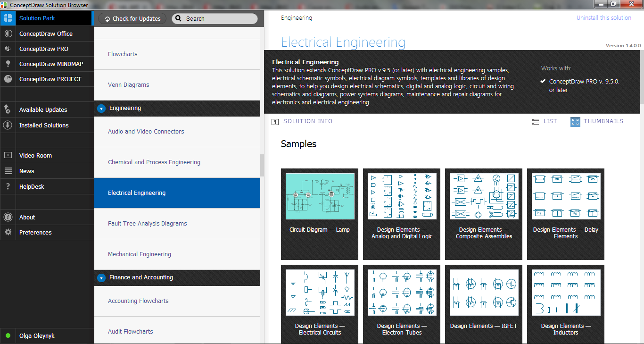This screenshot has height=344, width=644.
Task: Select Fault Tree Analysis Diagrams
Action: (x=177, y=224)
